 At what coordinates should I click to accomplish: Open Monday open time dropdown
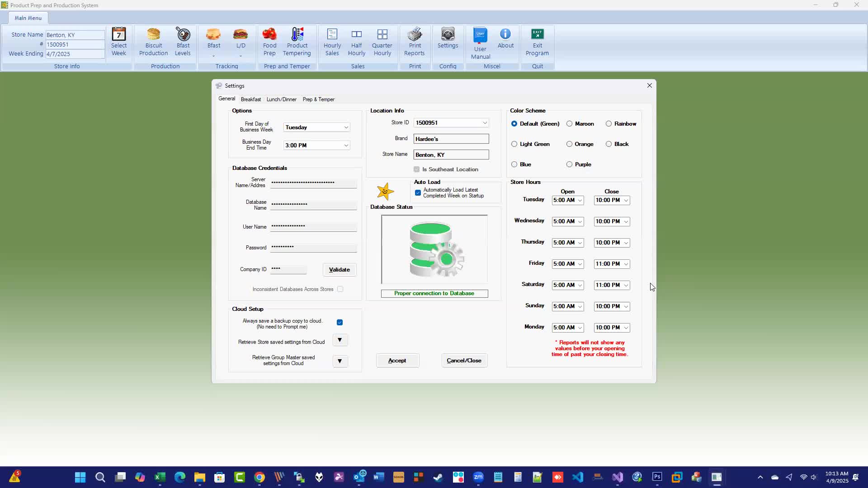tap(568, 328)
